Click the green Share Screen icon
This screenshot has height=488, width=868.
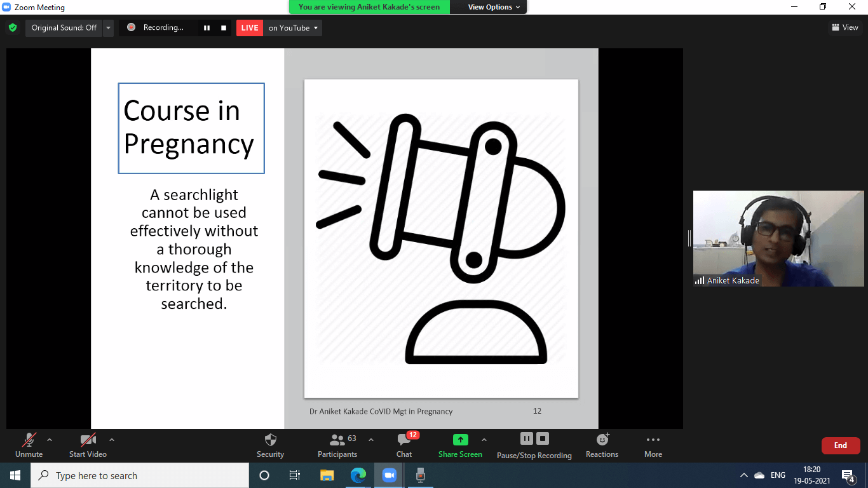[x=460, y=440]
